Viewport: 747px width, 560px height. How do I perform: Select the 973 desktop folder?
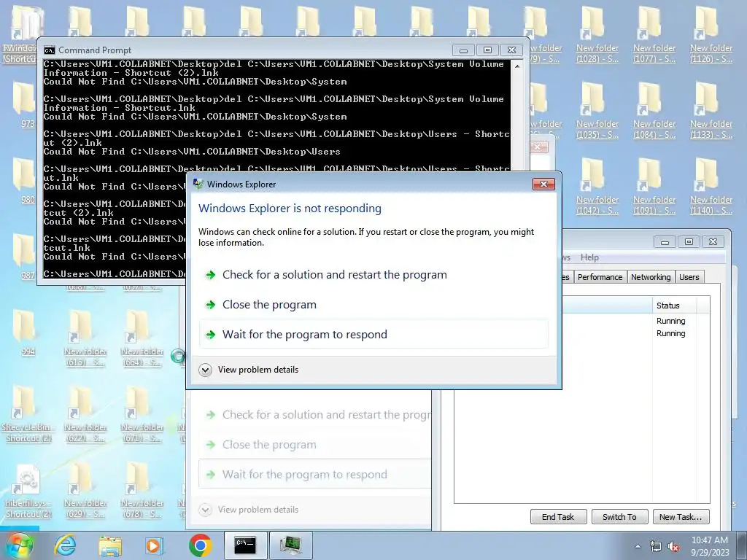tap(24, 106)
